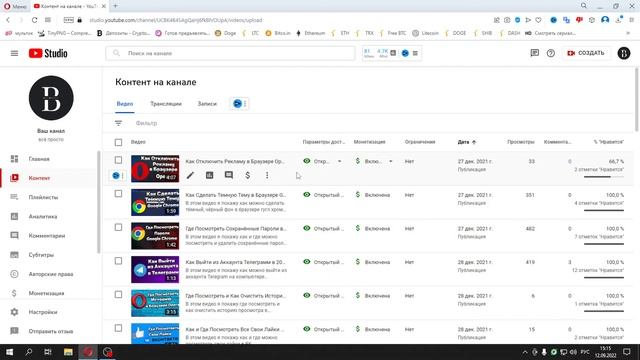640x360 pixels.
Task: Open Windows notification center icon
Action: (627, 352)
